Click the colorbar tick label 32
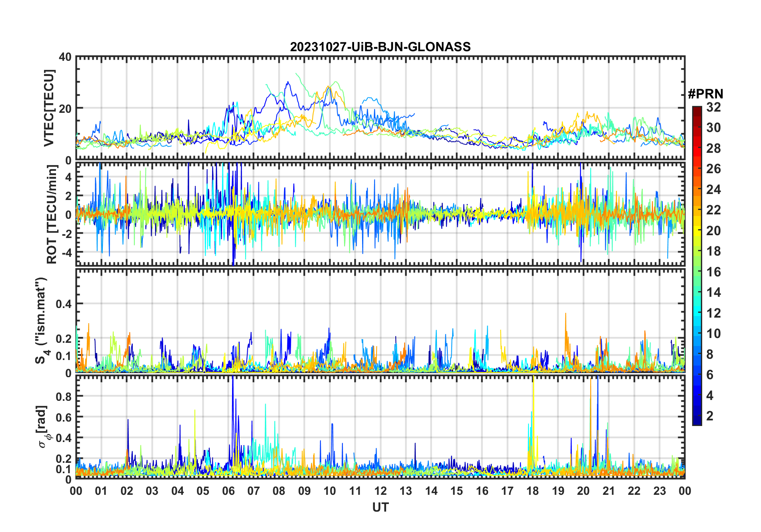761x532 pixels. 713,107
